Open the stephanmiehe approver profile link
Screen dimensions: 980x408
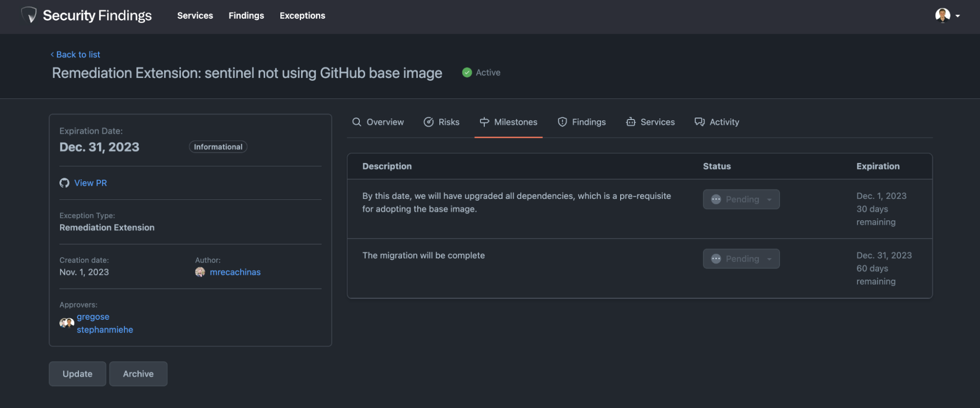coord(105,330)
